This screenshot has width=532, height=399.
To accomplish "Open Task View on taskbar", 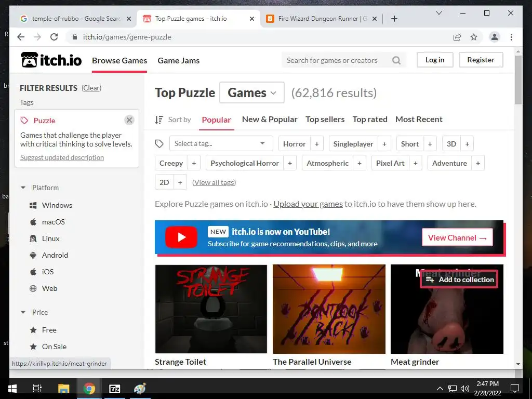I will pos(37,389).
